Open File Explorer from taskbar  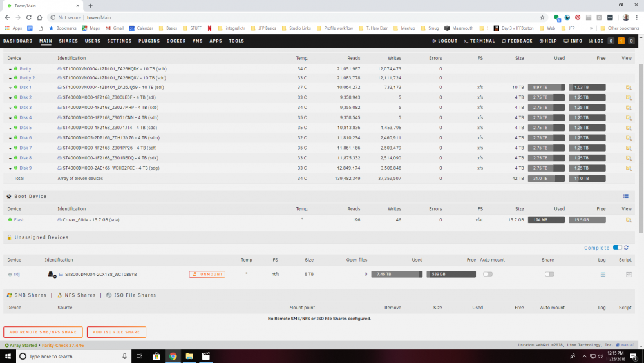189,357
